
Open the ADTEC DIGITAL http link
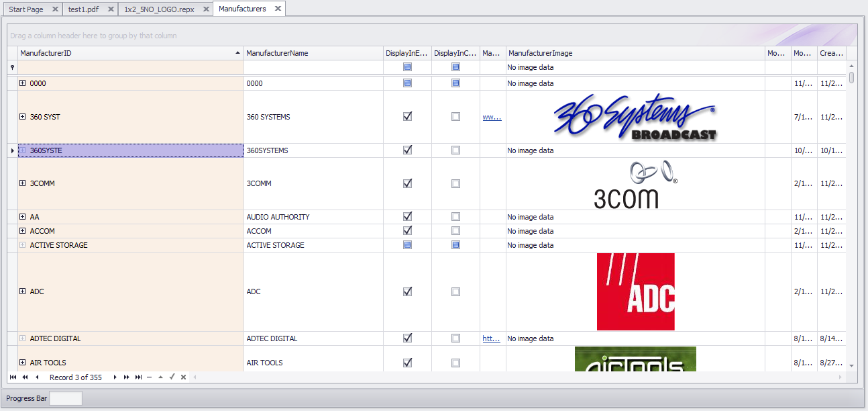coord(492,338)
